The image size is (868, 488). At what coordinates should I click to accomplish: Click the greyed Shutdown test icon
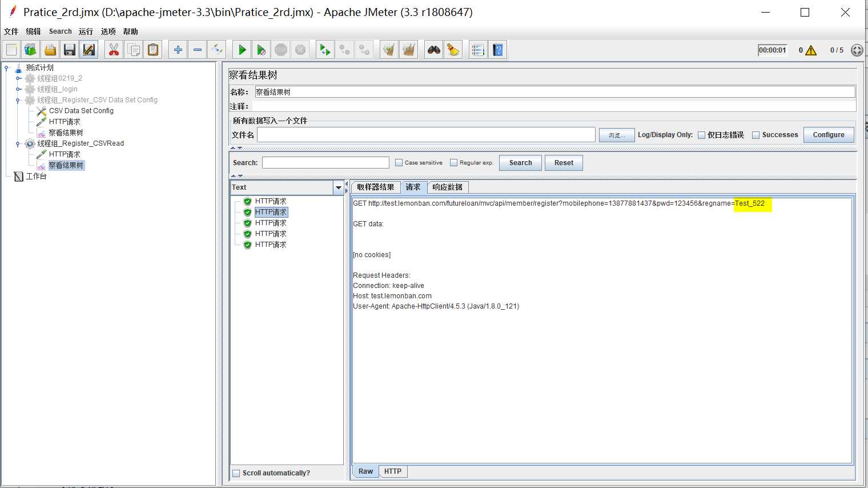(x=300, y=50)
